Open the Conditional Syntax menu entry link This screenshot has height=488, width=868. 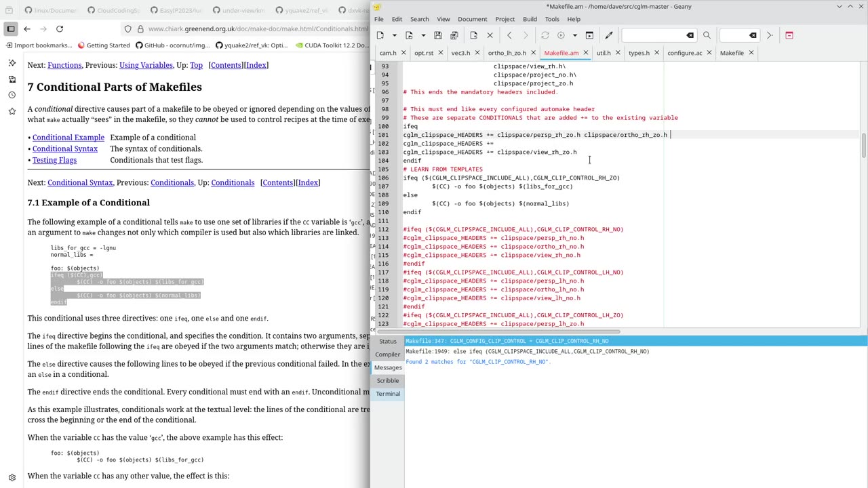65,149
